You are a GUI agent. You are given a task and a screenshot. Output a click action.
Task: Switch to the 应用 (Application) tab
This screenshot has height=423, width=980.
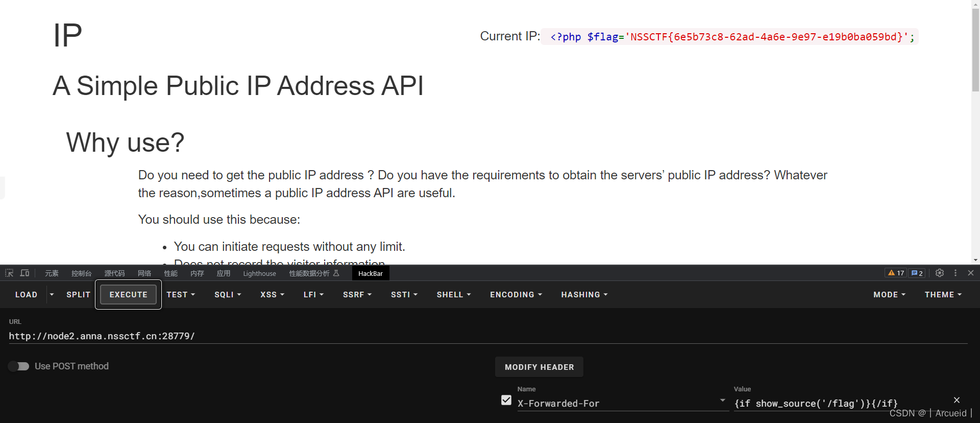223,273
